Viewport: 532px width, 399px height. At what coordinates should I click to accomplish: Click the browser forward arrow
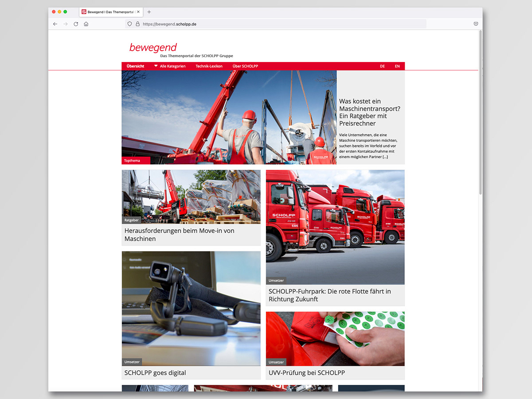[66, 24]
